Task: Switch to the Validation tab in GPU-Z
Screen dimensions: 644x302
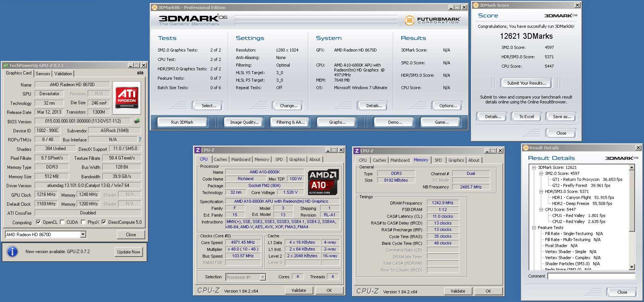Action: click(x=63, y=74)
